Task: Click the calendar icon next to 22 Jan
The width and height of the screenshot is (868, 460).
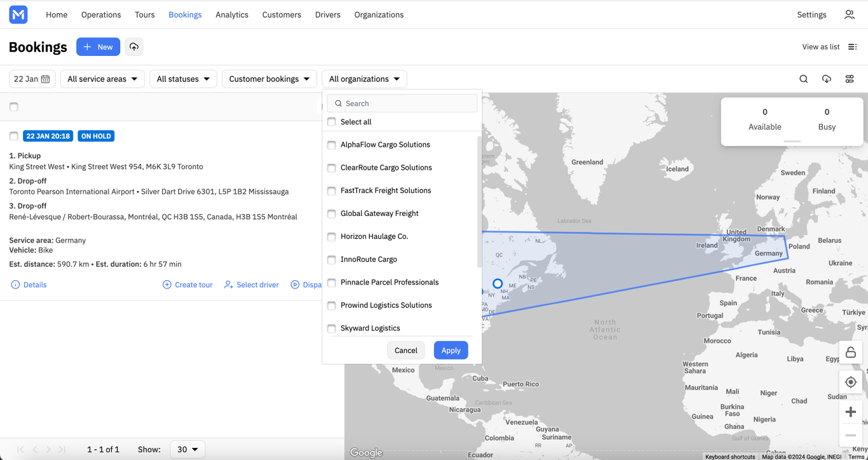Action: tap(46, 79)
